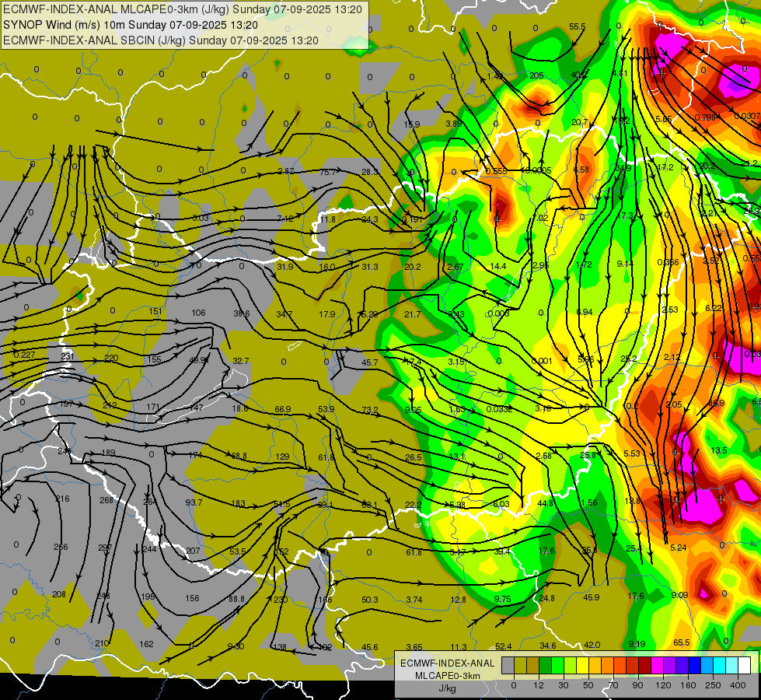Click the legend tick label 90
Screen dimensions: 761x700
pyautogui.click(x=637, y=685)
